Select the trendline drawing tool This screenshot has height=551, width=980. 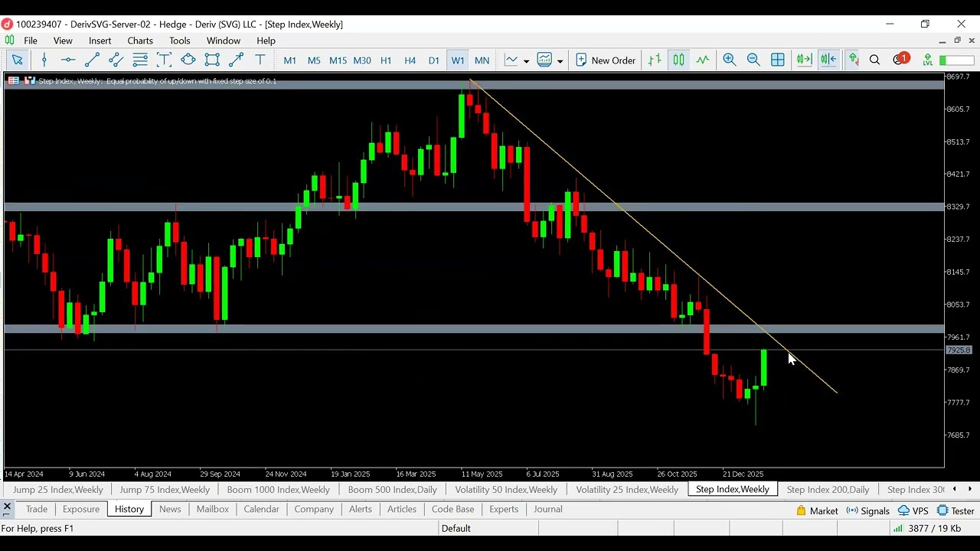pyautogui.click(x=92, y=60)
